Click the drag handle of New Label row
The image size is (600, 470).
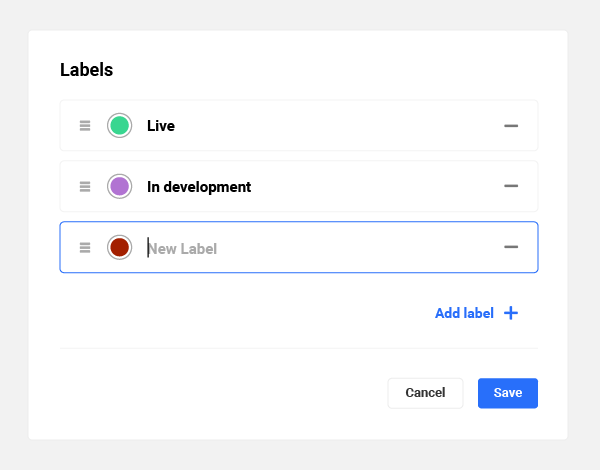(x=85, y=247)
